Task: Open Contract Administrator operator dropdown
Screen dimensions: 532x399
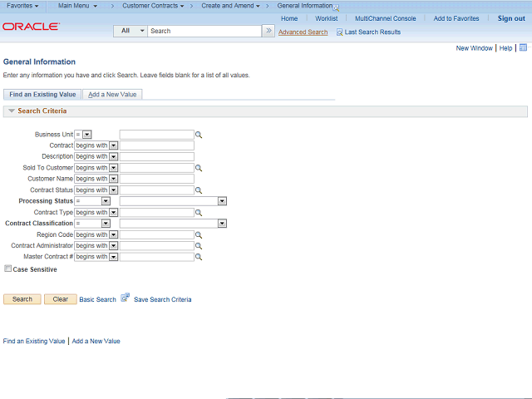Action: pos(114,246)
